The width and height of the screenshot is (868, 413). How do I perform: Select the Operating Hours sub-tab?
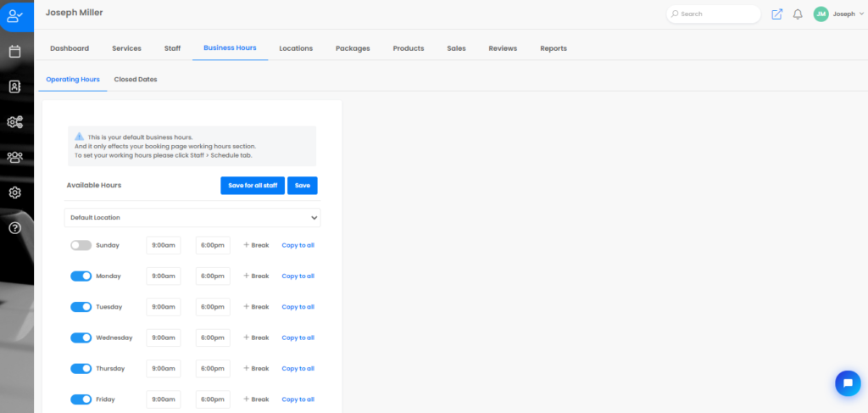tap(73, 79)
